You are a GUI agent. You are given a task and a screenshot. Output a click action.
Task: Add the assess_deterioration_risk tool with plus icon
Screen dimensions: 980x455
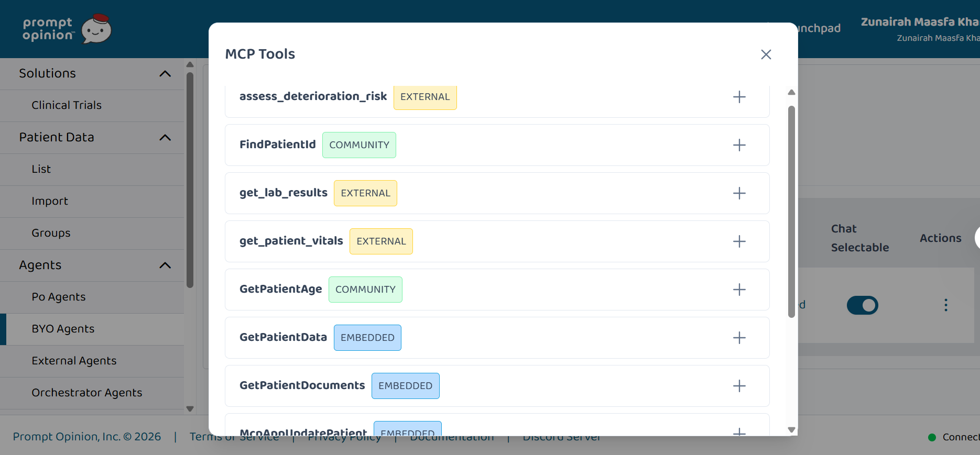739,97
